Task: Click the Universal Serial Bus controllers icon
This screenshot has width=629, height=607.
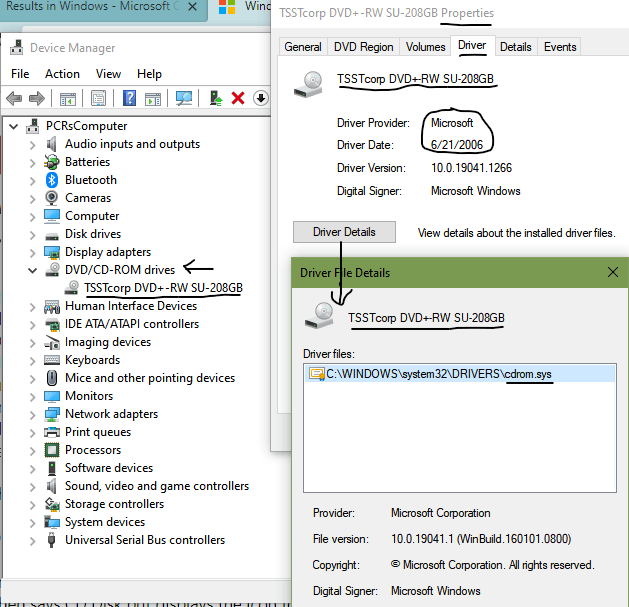Action: 51,540
